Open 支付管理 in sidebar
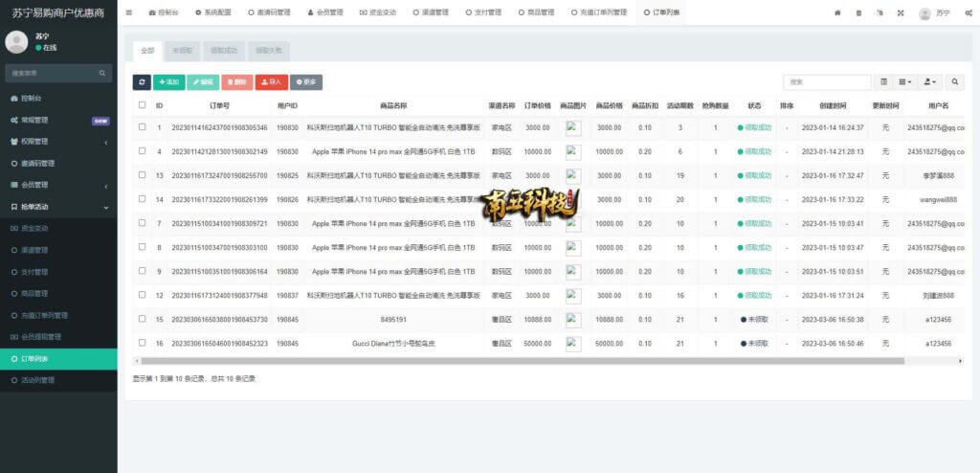Viewport: 980px width, 473px height. tap(33, 272)
